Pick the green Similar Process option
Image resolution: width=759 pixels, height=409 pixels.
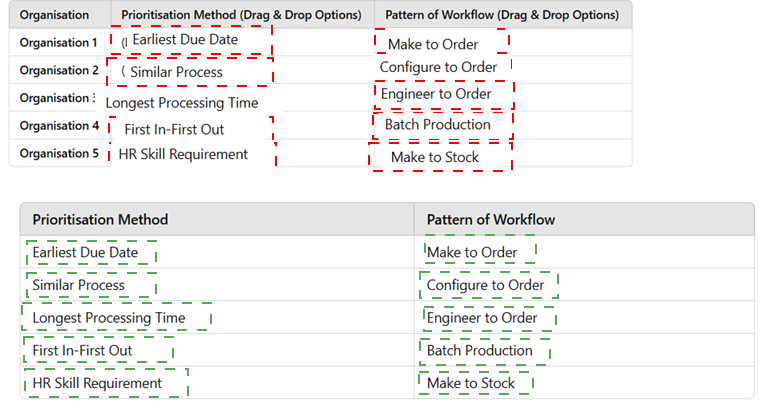point(91,285)
